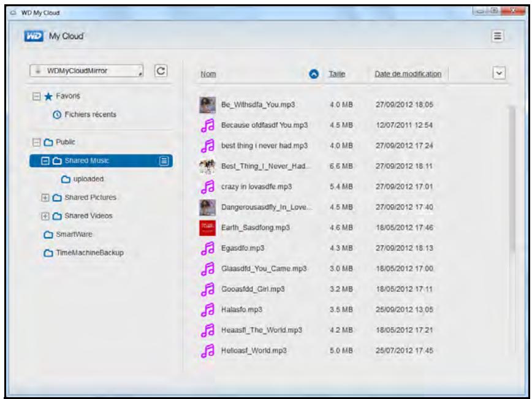Click the Best_Thing_I_Never_Had album thumbnail
532x399 pixels.
(x=207, y=166)
